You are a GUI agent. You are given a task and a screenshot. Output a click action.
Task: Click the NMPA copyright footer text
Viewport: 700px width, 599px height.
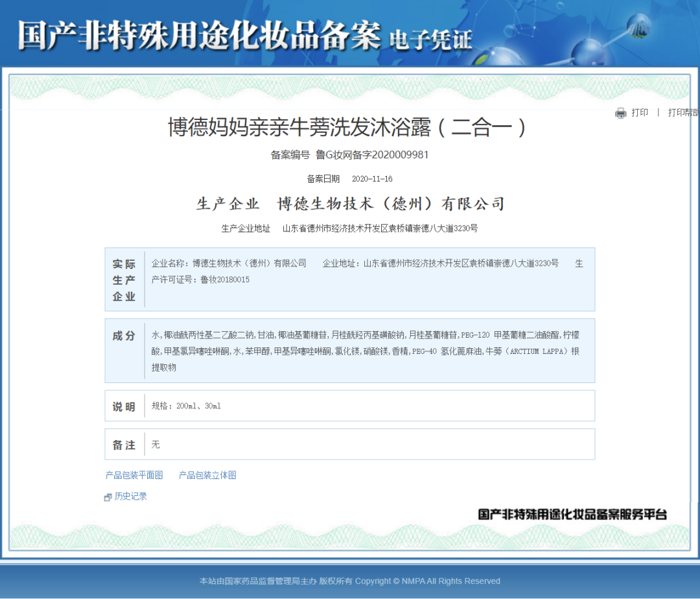click(349, 581)
